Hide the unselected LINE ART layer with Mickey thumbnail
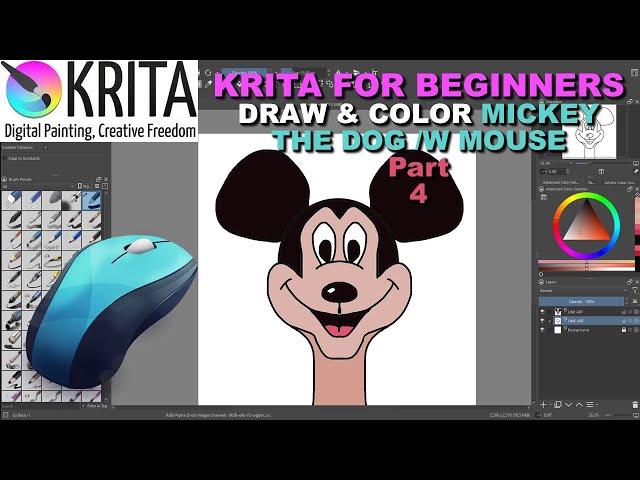The image size is (640, 480). tap(542, 312)
